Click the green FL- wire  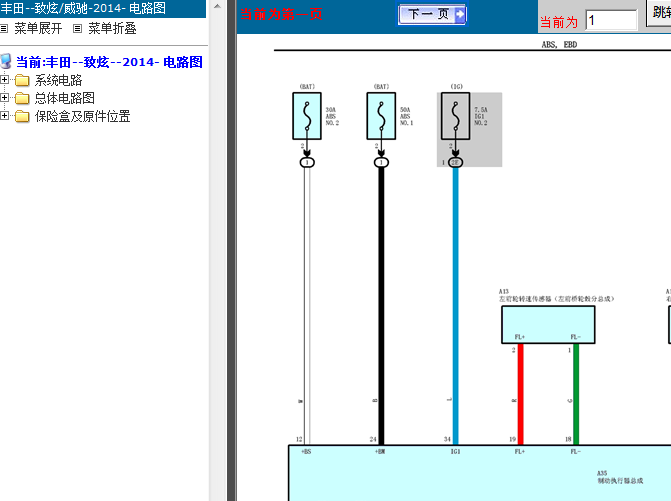(x=576, y=394)
